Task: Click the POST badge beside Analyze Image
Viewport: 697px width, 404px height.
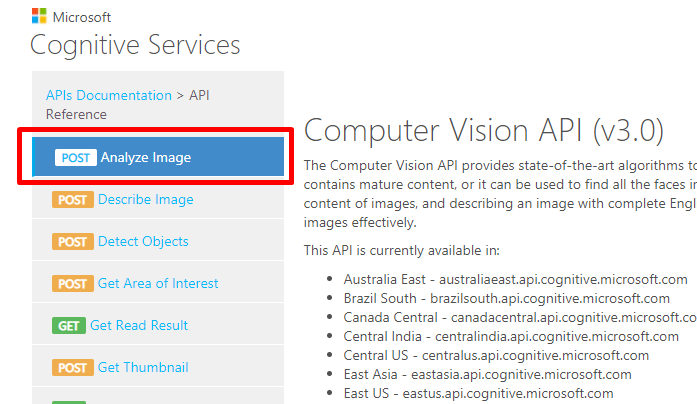Action: tap(75, 158)
